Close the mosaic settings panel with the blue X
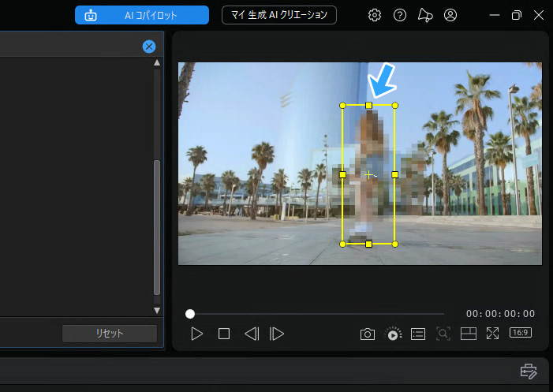The image size is (553, 392). coord(149,47)
